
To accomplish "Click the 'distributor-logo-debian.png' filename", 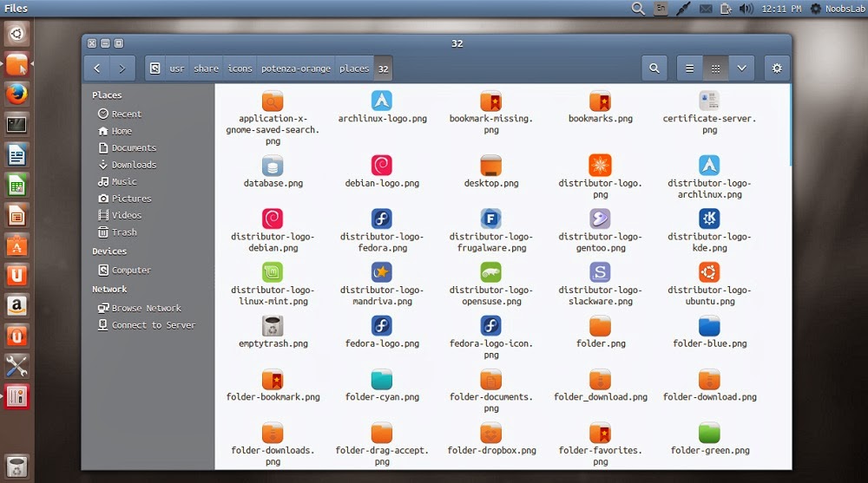I will (x=273, y=242).
